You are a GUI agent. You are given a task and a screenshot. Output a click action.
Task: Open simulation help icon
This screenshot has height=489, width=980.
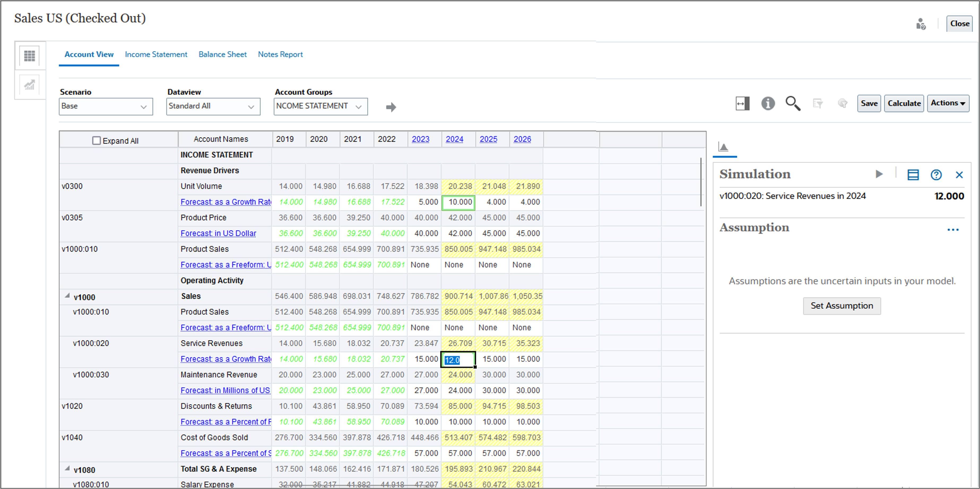click(x=936, y=175)
